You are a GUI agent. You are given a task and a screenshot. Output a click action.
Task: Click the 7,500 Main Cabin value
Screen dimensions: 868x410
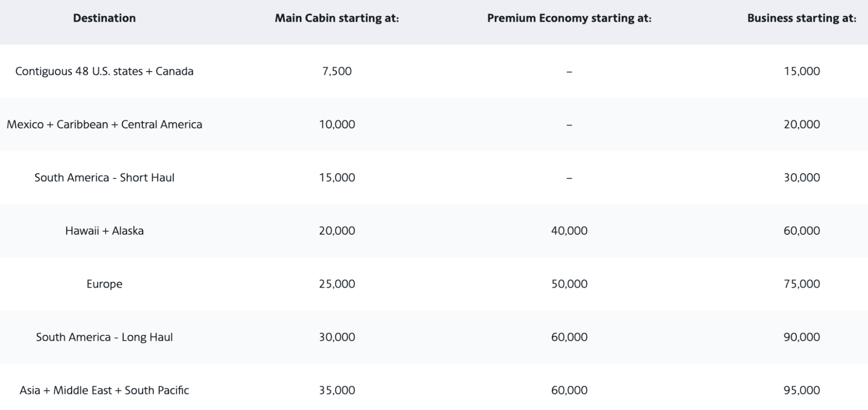coord(337,71)
